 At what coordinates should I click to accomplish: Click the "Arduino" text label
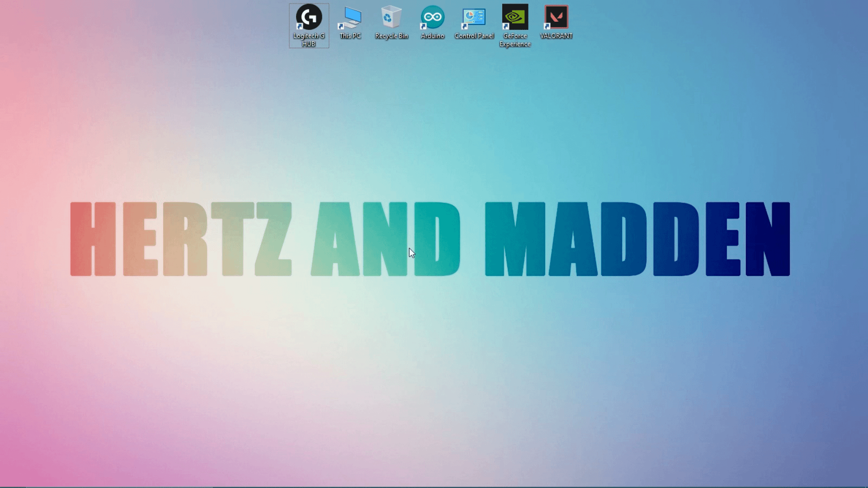tap(433, 36)
